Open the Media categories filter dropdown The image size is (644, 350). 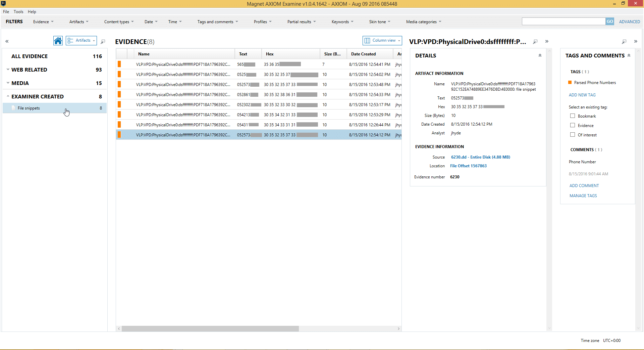tap(424, 22)
